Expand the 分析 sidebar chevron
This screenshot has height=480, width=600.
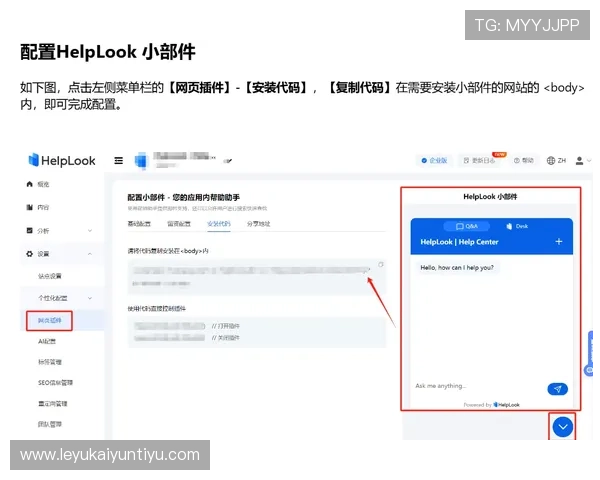coord(90,230)
